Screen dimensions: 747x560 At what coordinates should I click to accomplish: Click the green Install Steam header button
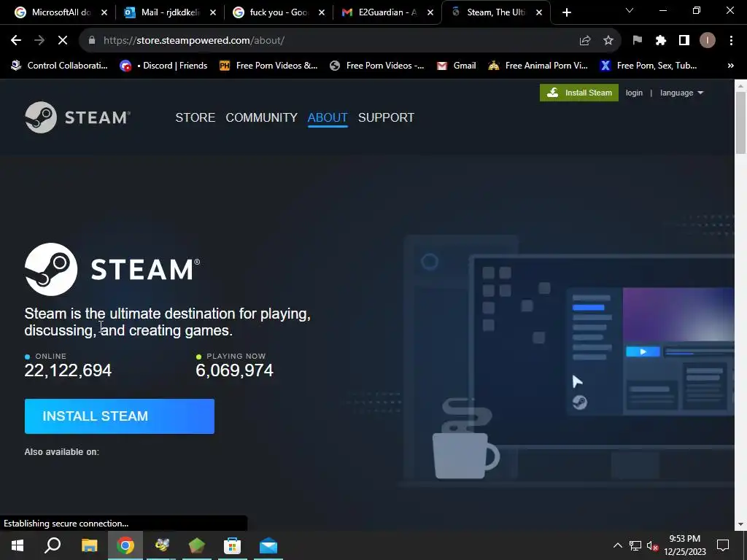(578, 93)
